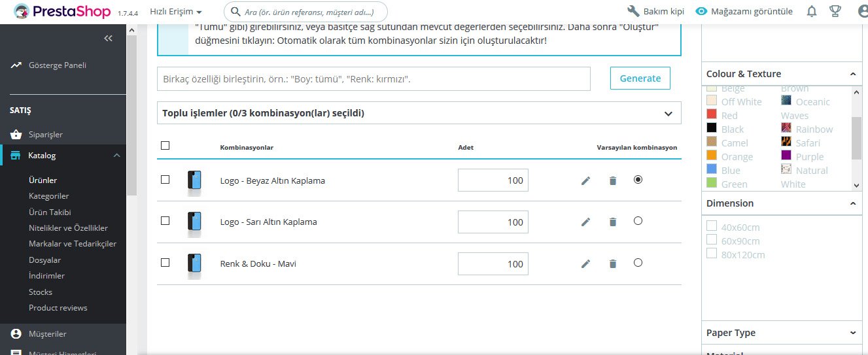Open the Mağazamı görüntüle link

pos(744,11)
